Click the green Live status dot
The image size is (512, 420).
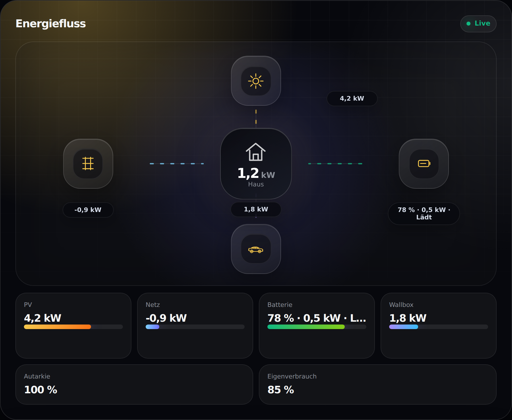pos(468,24)
